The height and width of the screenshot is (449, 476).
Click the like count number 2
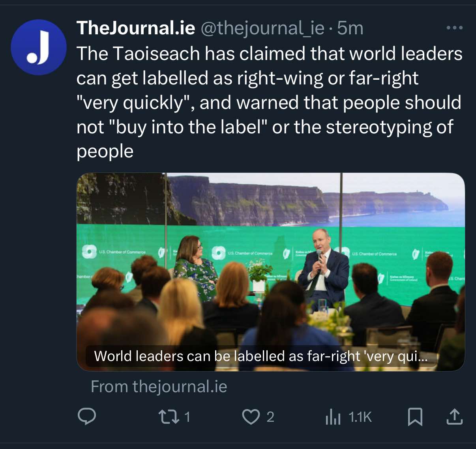[270, 417]
